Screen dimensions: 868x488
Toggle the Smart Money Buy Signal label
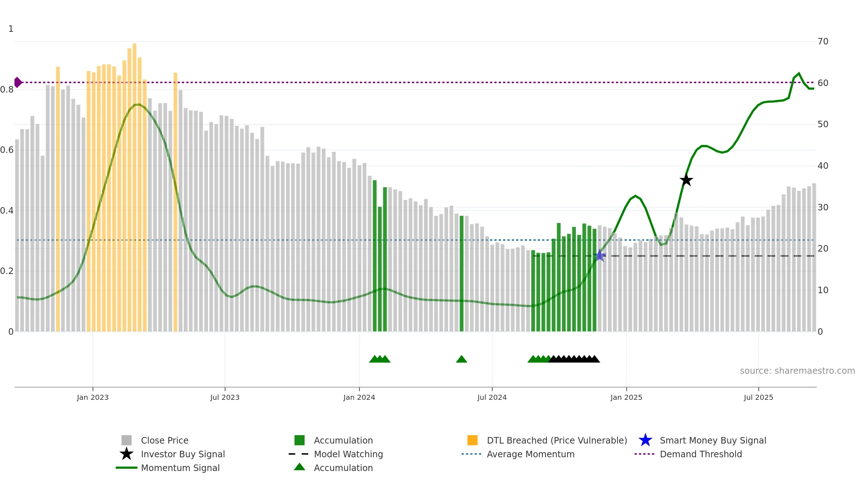713,440
